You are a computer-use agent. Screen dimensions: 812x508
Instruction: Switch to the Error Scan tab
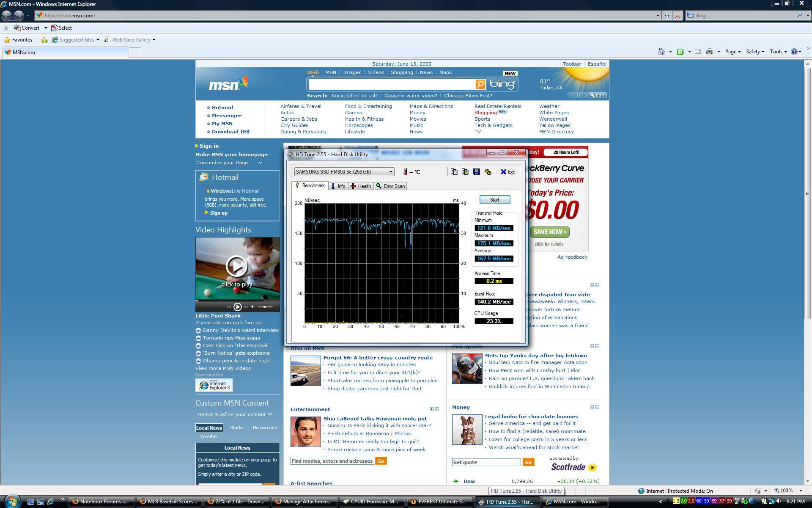[391, 186]
